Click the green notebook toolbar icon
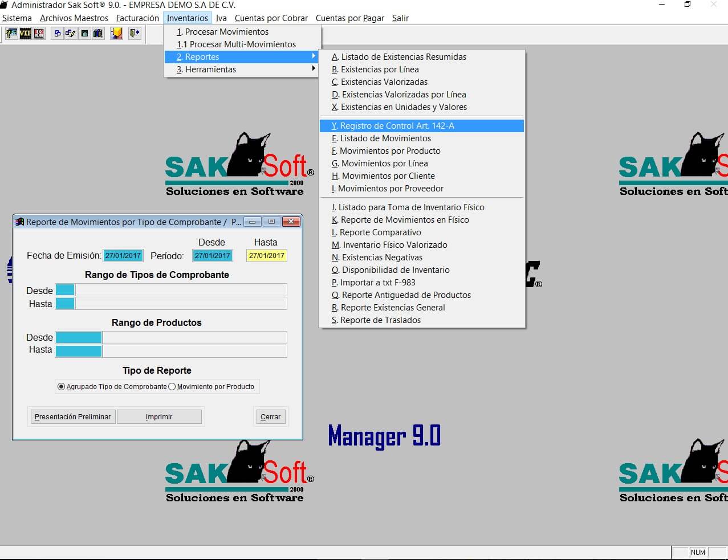The width and height of the screenshot is (728, 560). [84, 34]
